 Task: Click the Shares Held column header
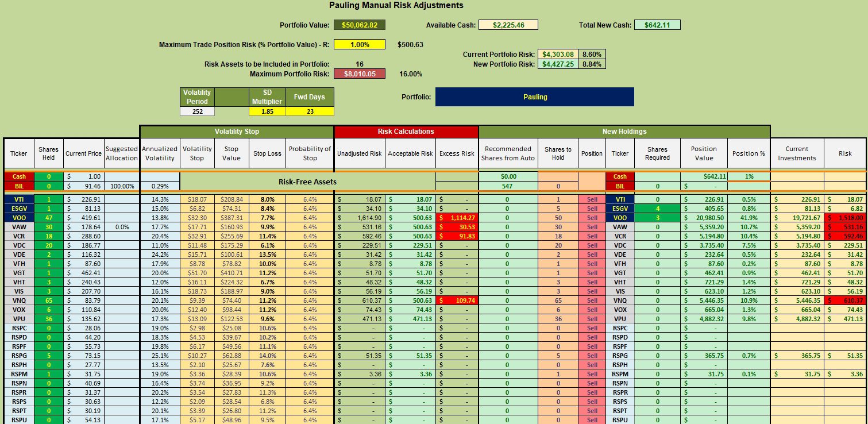(49, 153)
